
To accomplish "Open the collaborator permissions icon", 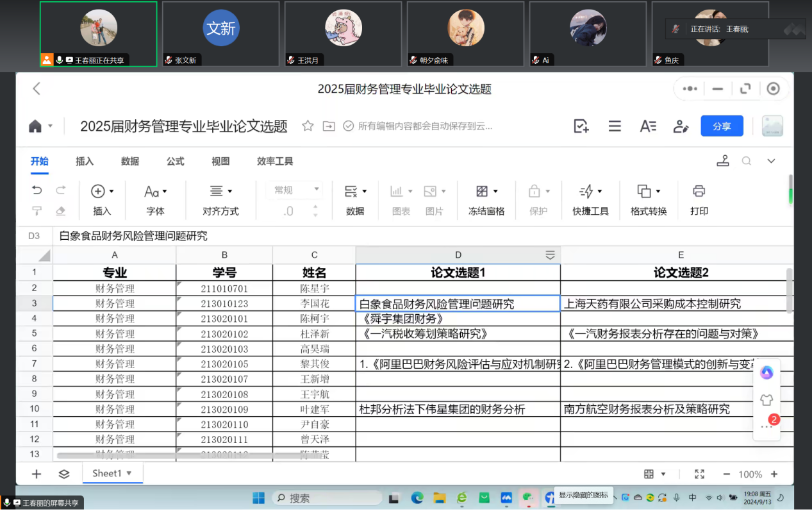I will pyautogui.click(x=681, y=126).
